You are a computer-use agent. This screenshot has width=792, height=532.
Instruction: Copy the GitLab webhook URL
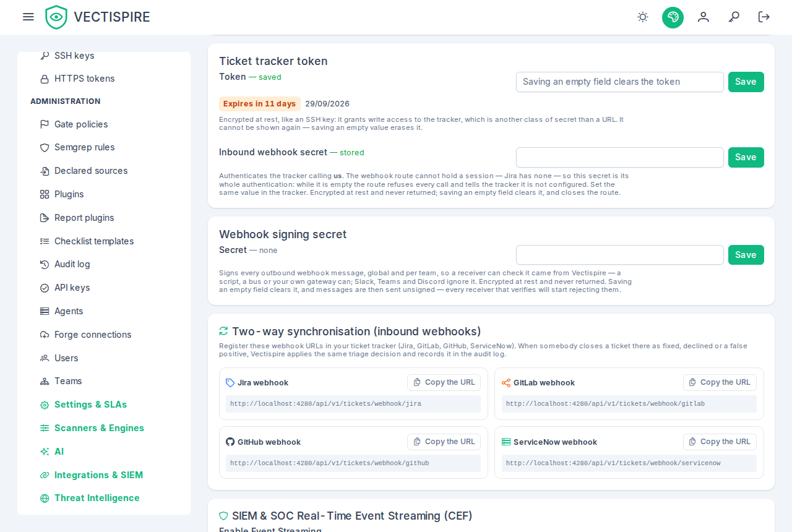[720, 382]
